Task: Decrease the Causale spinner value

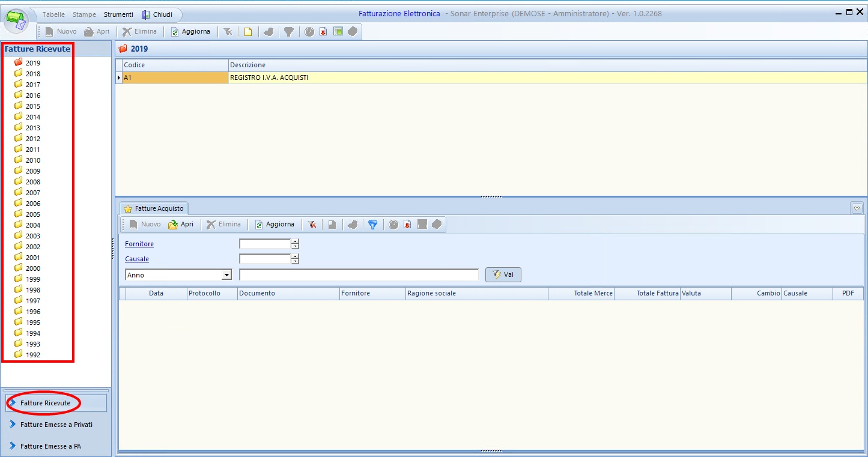Action: tap(295, 262)
